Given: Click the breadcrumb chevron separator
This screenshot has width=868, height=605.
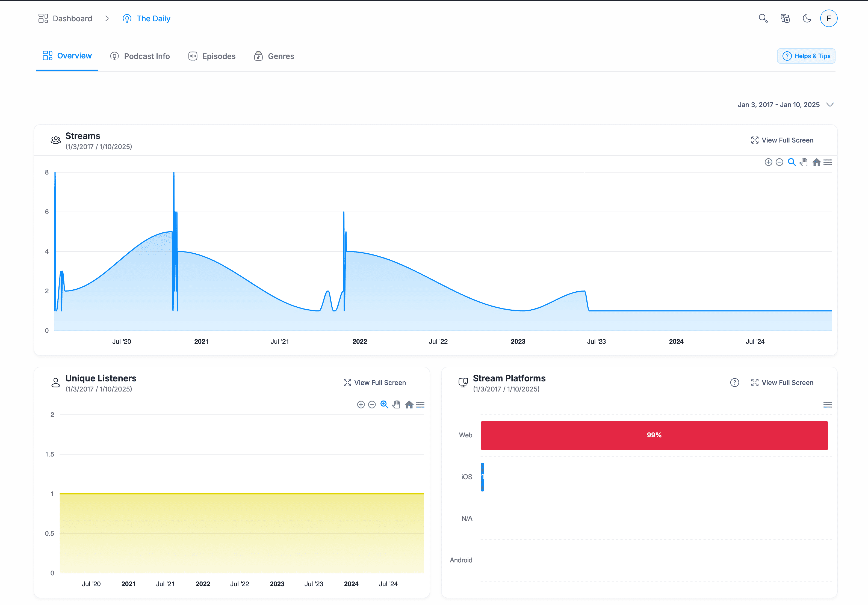Looking at the screenshot, I should click(107, 19).
